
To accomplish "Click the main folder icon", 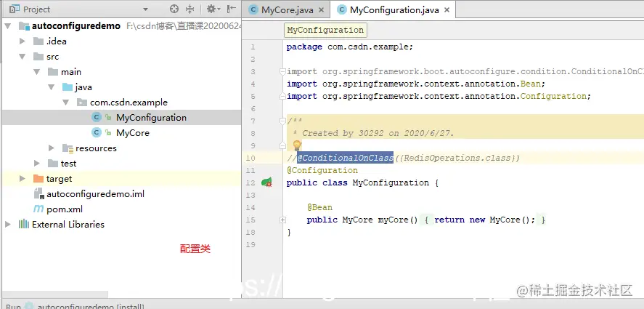I will [53, 71].
